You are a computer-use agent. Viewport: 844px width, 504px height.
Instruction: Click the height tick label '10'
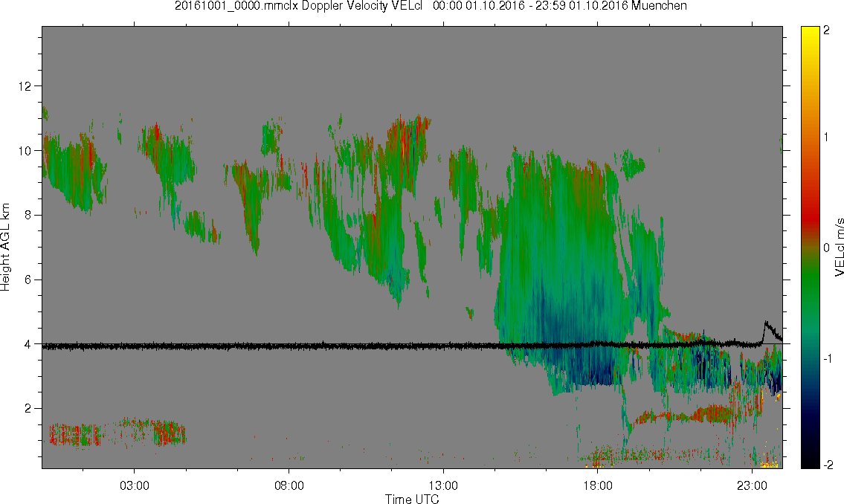(25, 151)
